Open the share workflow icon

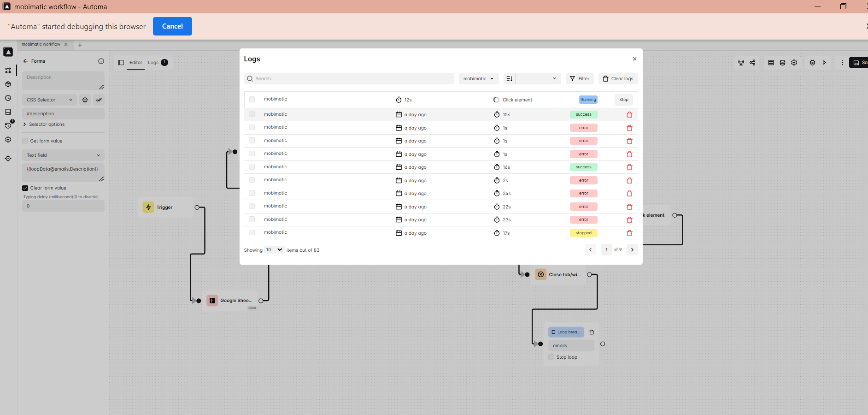click(x=752, y=63)
